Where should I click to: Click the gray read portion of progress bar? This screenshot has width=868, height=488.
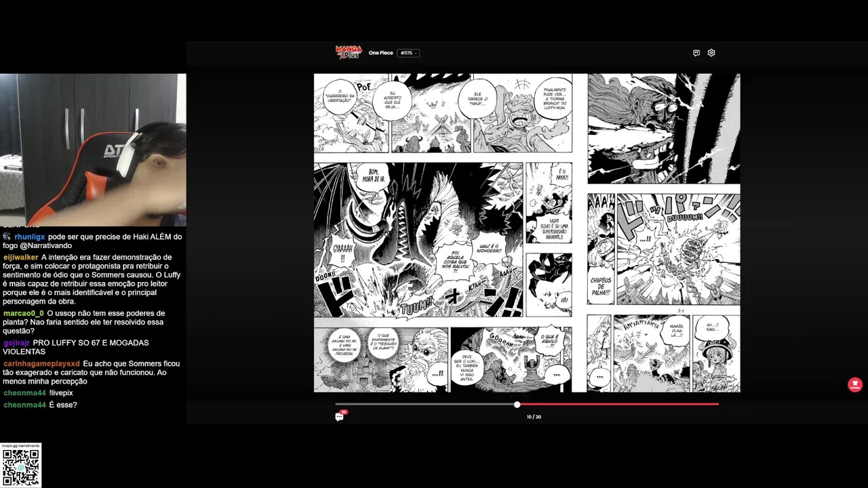click(425, 405)
